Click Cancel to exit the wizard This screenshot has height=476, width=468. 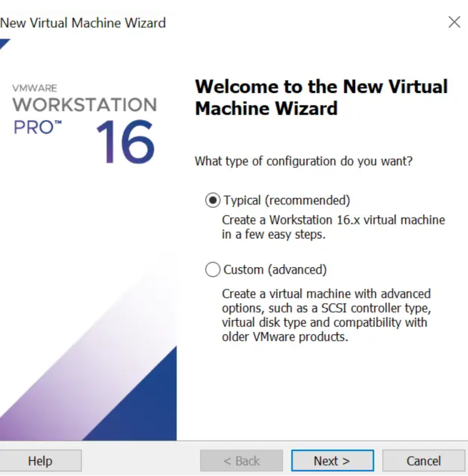coord(423,461)
